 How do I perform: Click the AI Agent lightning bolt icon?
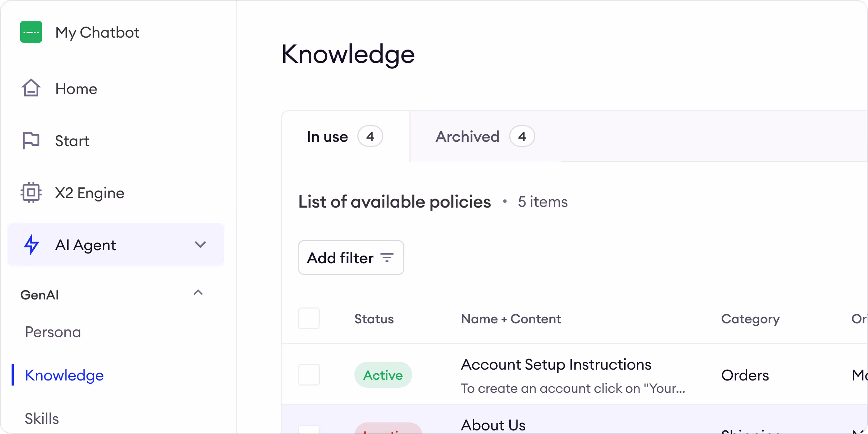(x=31, y=245)
